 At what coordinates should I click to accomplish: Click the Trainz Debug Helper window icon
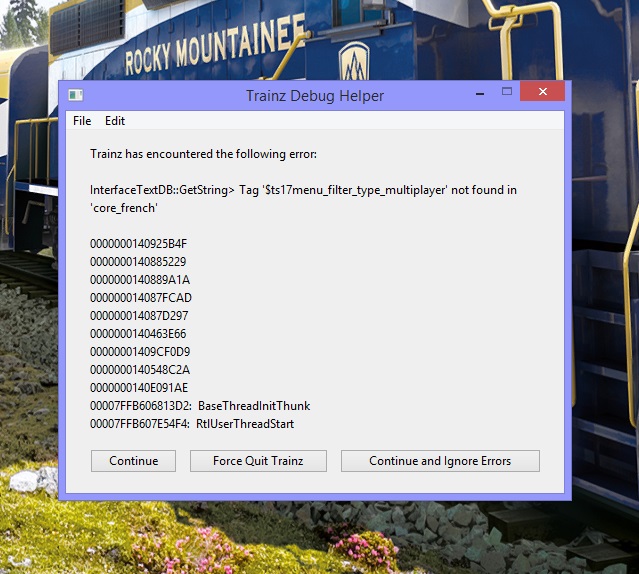point(75,95)
